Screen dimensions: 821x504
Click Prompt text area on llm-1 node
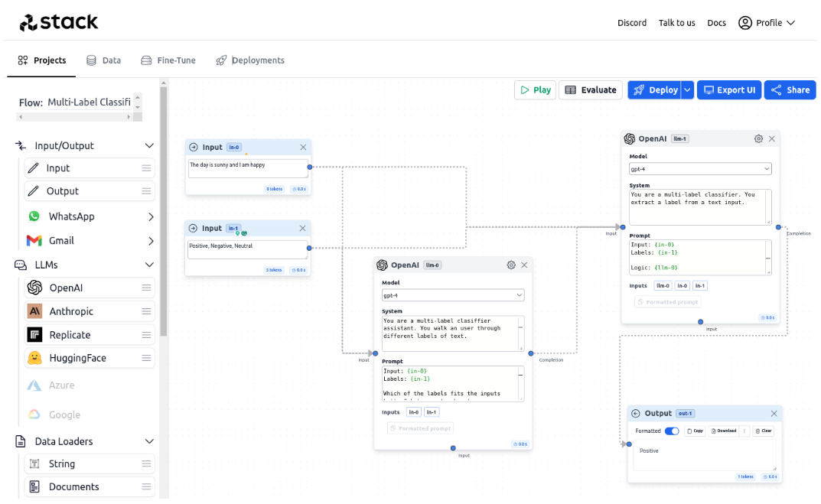click(x=700, y=258)
